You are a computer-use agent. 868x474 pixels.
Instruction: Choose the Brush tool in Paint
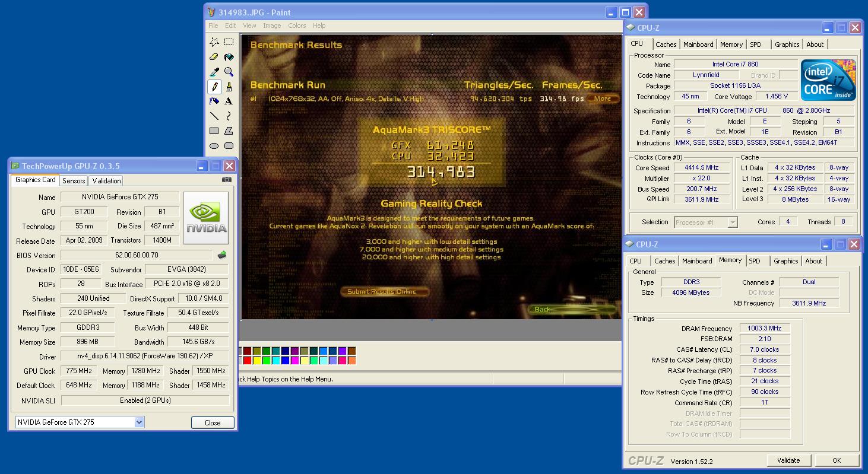[x=229, y=87]
